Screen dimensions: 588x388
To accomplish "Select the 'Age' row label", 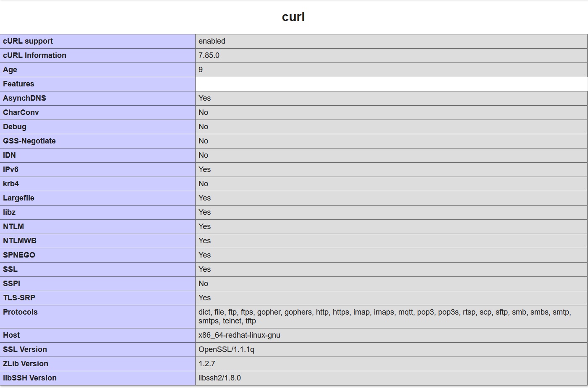I will [10, 70].
